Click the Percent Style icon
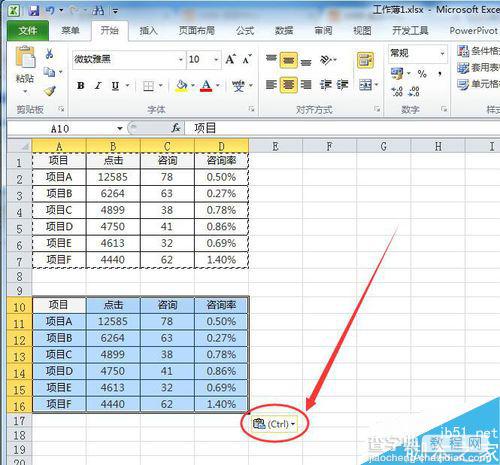This screenshot has height=465, width=500. (x=422, y=73)
